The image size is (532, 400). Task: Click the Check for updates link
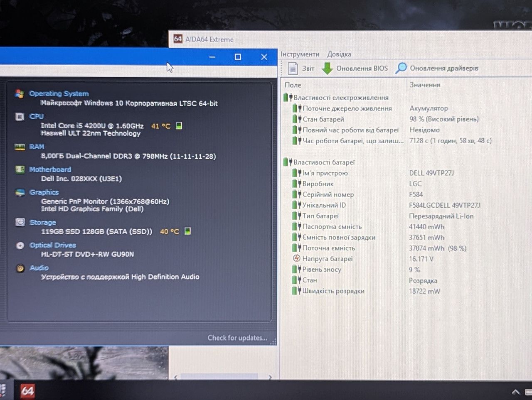237,338
